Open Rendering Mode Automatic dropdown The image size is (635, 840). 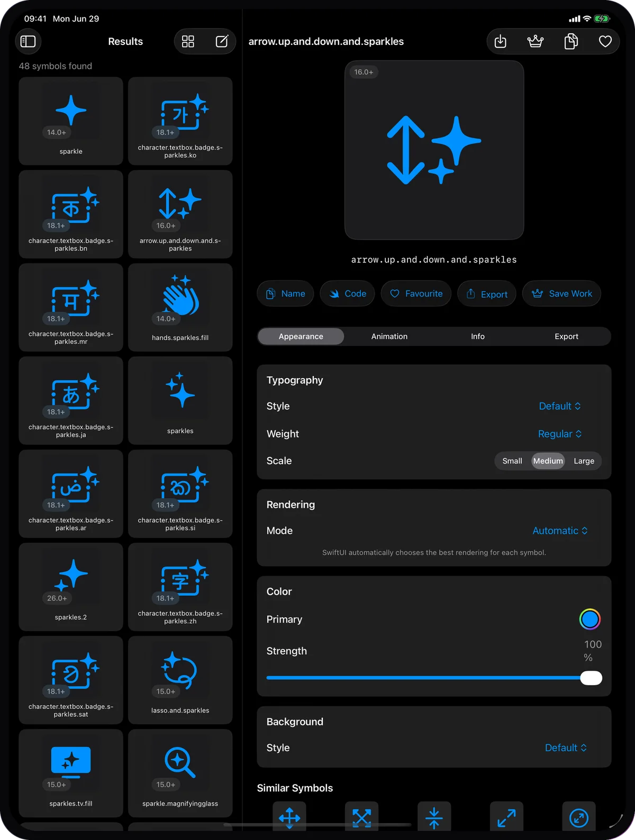[560, 531]
